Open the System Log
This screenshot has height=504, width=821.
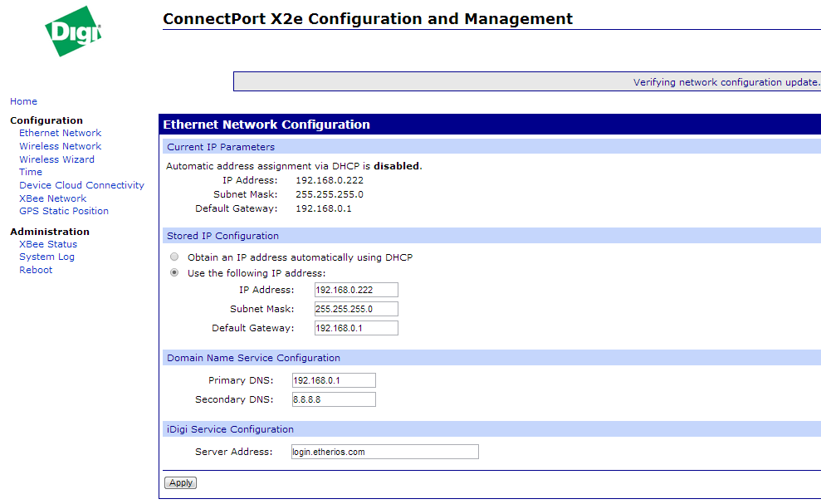click(x=46, y=257)
